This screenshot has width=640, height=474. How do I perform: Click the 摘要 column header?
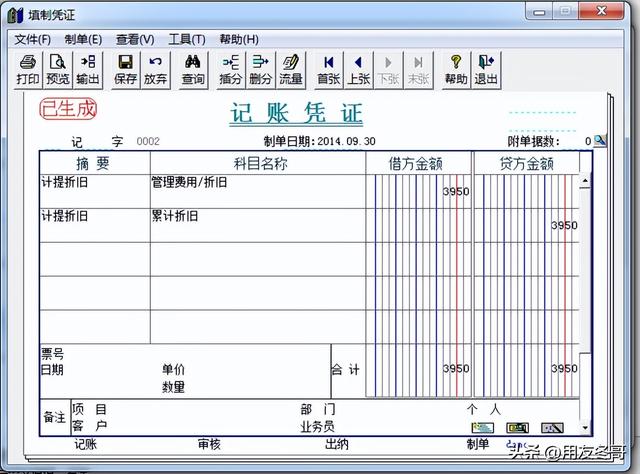93,163
